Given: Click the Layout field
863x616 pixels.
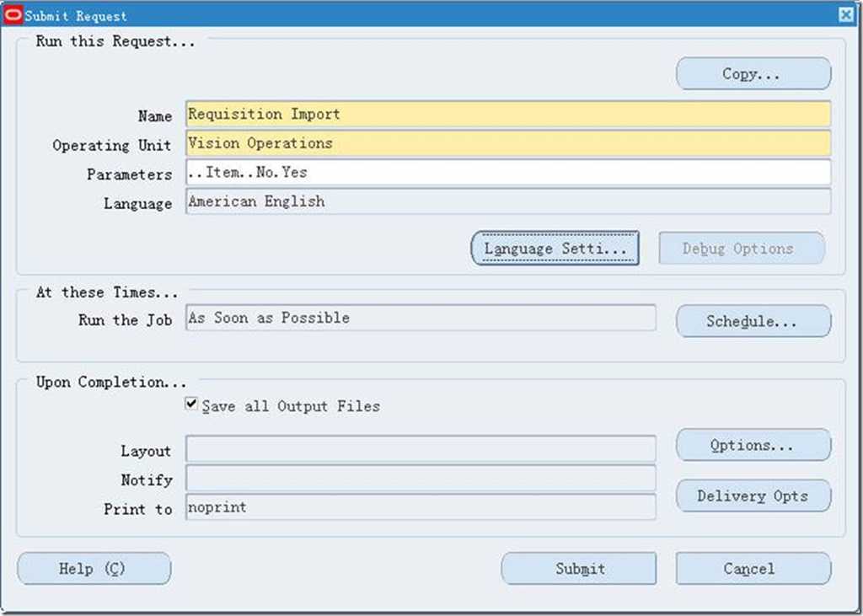Looking at the screenshot, I should pyautogui.click(x=421, y=448).
